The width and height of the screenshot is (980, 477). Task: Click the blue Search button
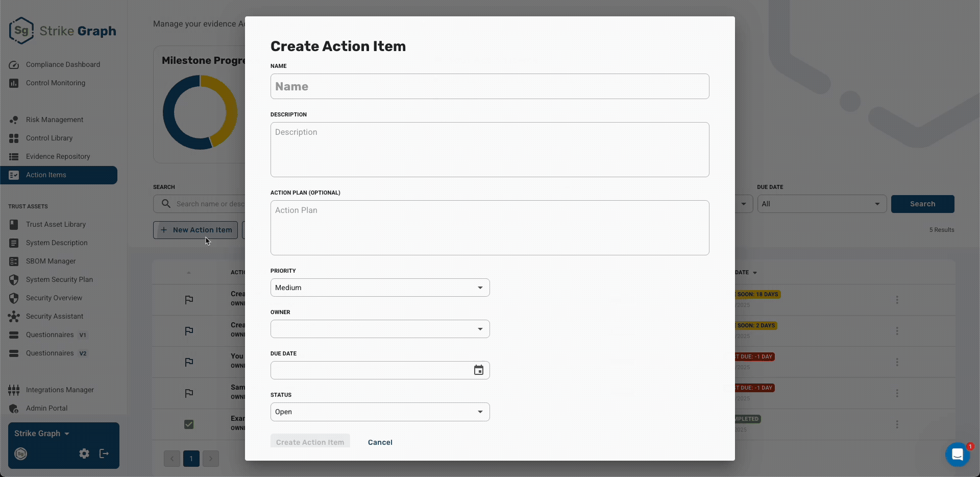pyautogui.click(x=922, y=204)
